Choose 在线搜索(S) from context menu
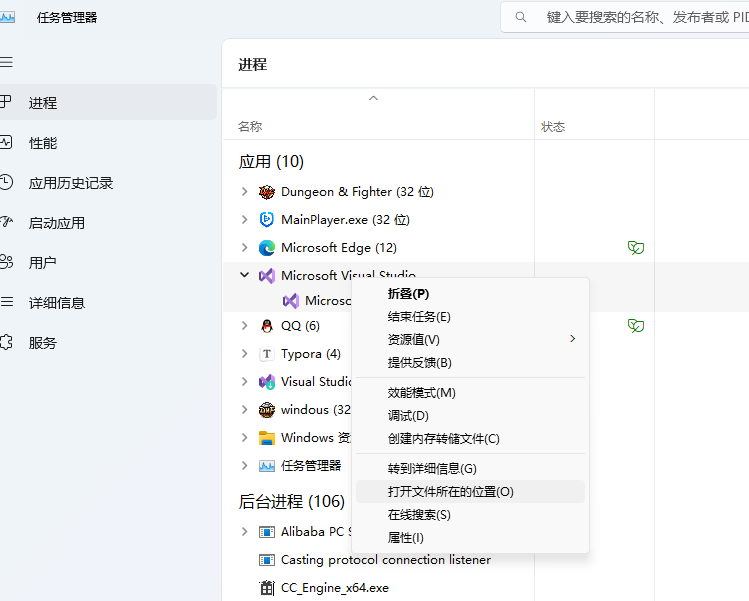The height and width of the screenshot is (601, 749). click(471, 515)
